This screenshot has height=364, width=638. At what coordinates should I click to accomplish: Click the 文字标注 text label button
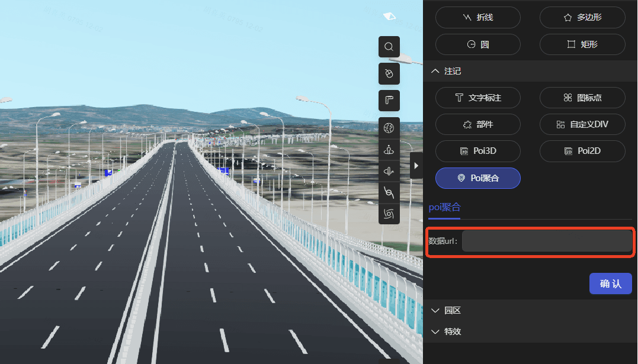point(477,98)
